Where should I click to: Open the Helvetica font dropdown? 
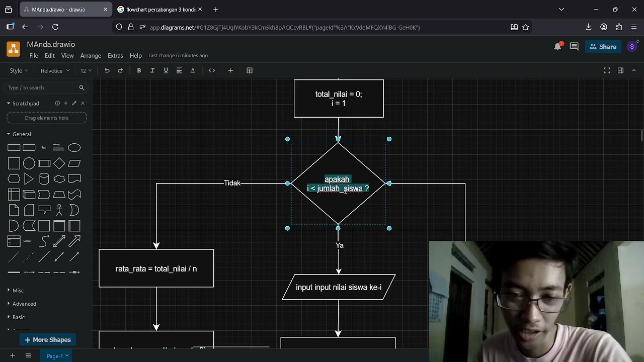pos(55,70)
